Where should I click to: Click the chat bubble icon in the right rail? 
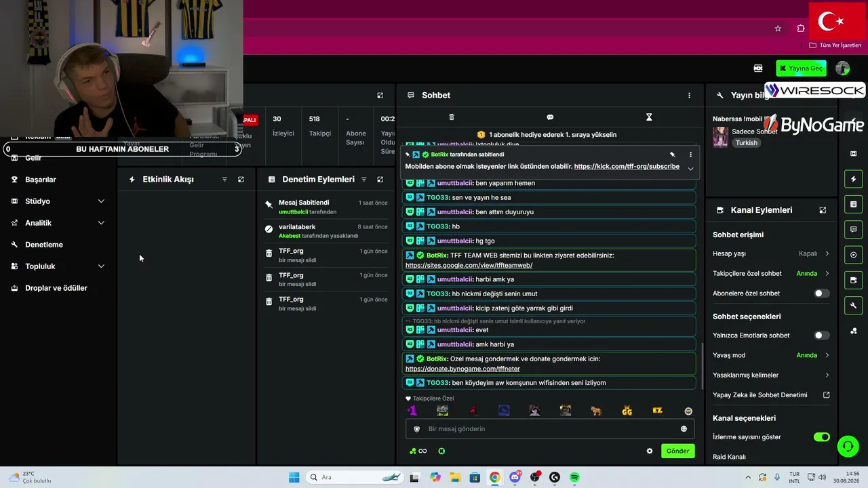click(854, 230)
